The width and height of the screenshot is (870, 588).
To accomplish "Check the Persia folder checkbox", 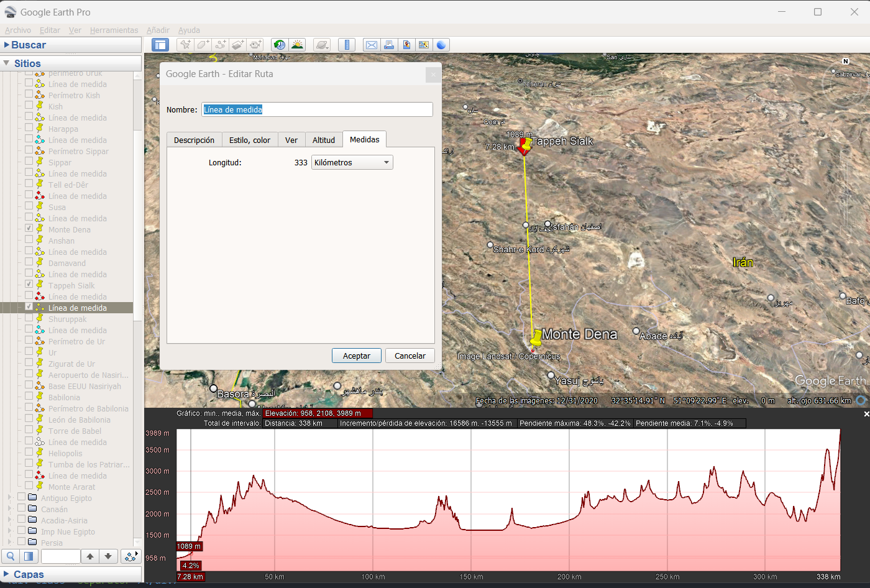I will tap(22, 541).
